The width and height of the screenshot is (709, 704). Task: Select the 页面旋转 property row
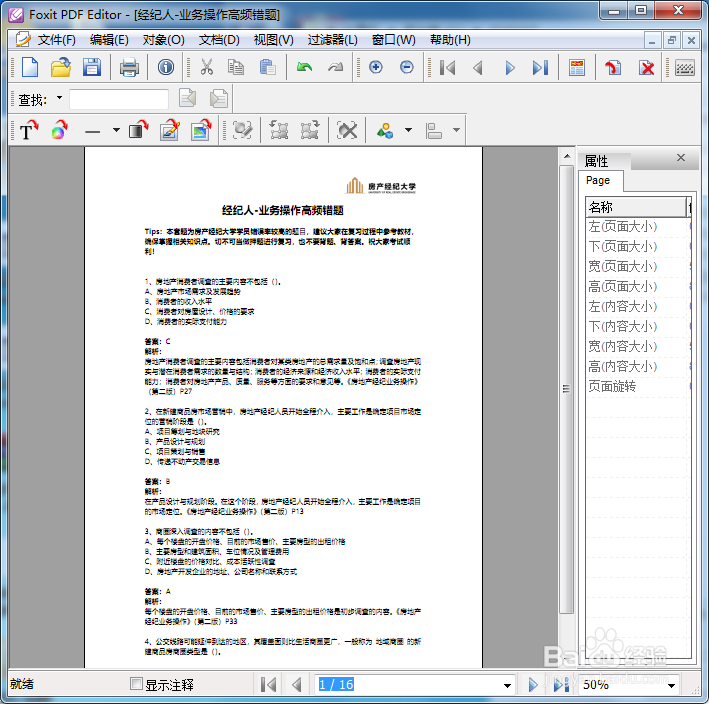[638, 386]
